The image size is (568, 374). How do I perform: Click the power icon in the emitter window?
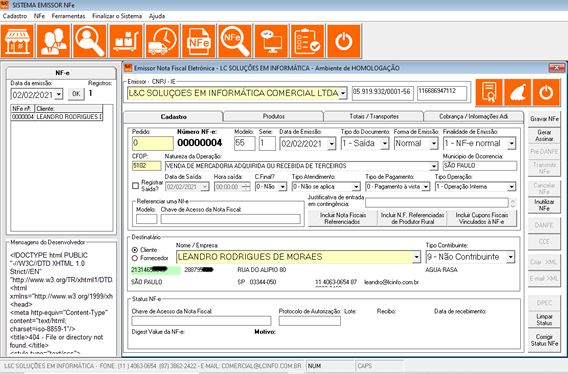click(546, 92)
